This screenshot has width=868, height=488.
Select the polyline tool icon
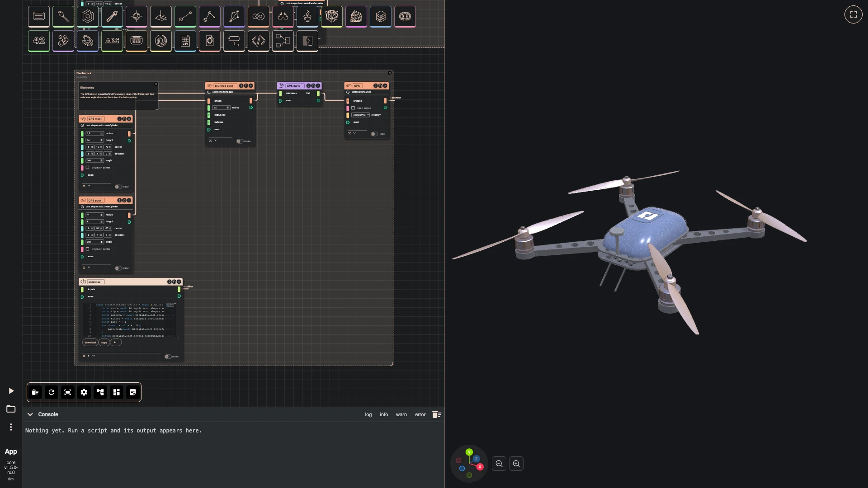point(210,16)
